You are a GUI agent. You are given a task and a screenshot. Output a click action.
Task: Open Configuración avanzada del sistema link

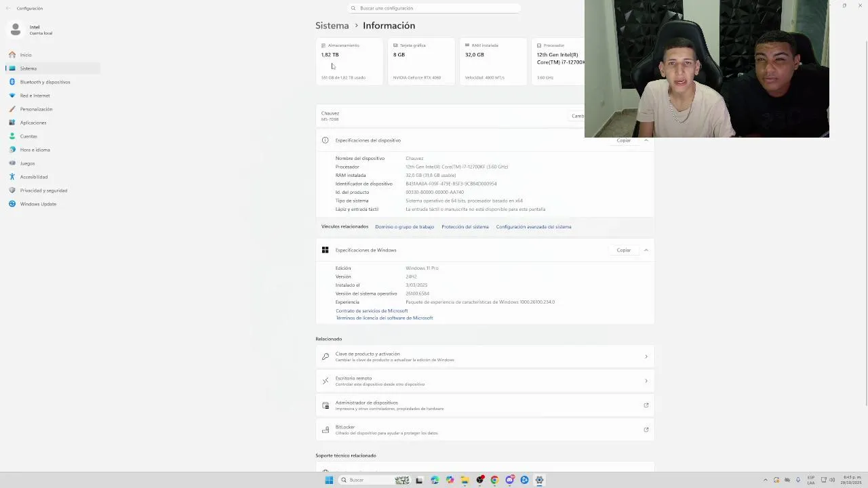(x=534, y=227)
